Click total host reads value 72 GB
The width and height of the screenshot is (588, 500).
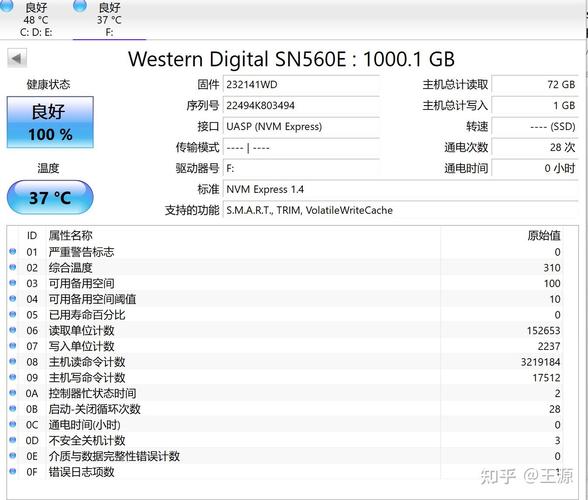click(535, 85)
